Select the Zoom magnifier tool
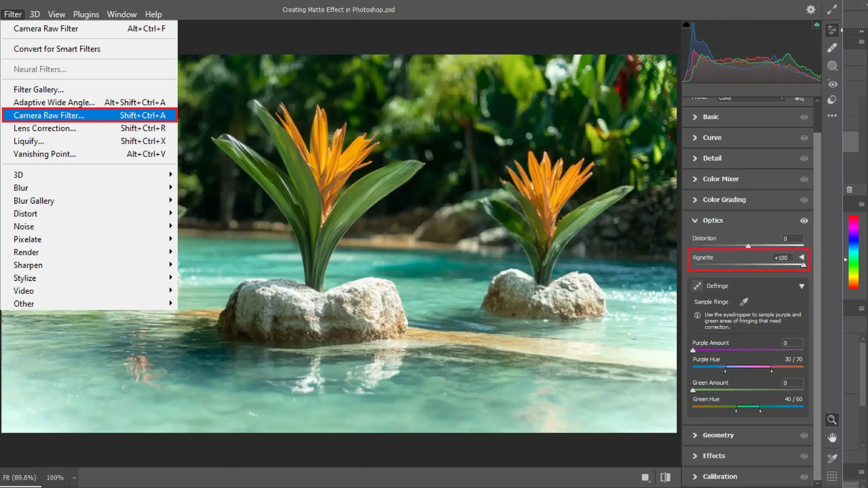Image resolution: width=868 pixels, height=488 pixels. tap(832, 420)
